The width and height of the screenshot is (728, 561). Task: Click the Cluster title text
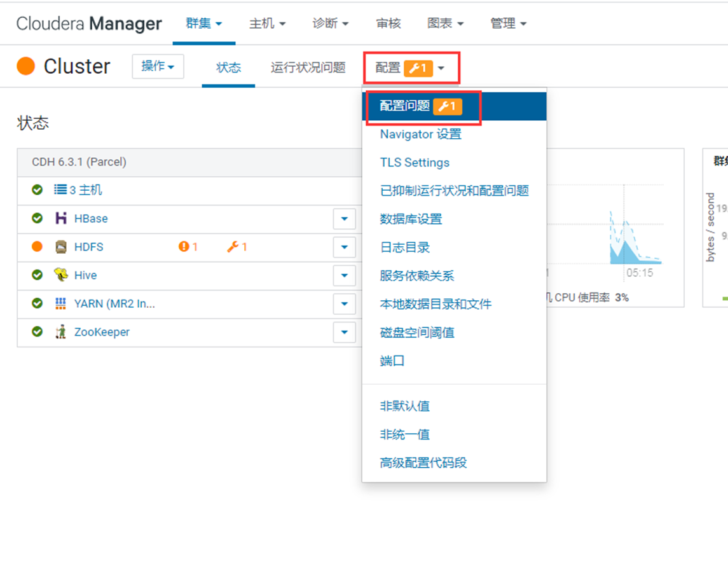pyautogui.click(x=77, y=66)
